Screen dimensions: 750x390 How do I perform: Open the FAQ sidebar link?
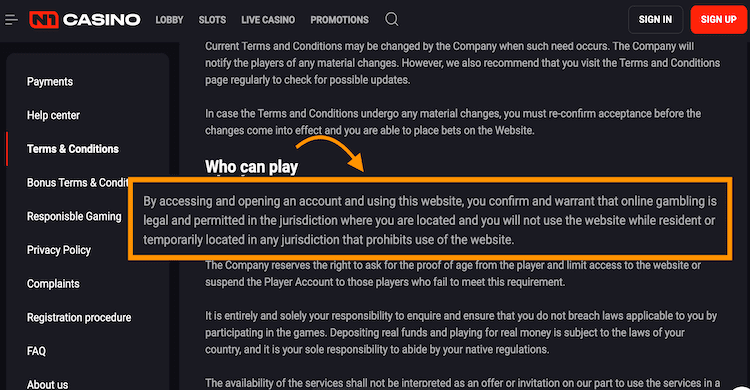pos(36,351)
